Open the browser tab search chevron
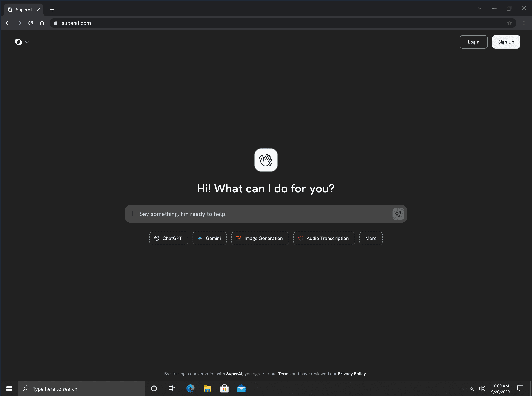Viewport: 532px width, 396px height. [479, 8]
